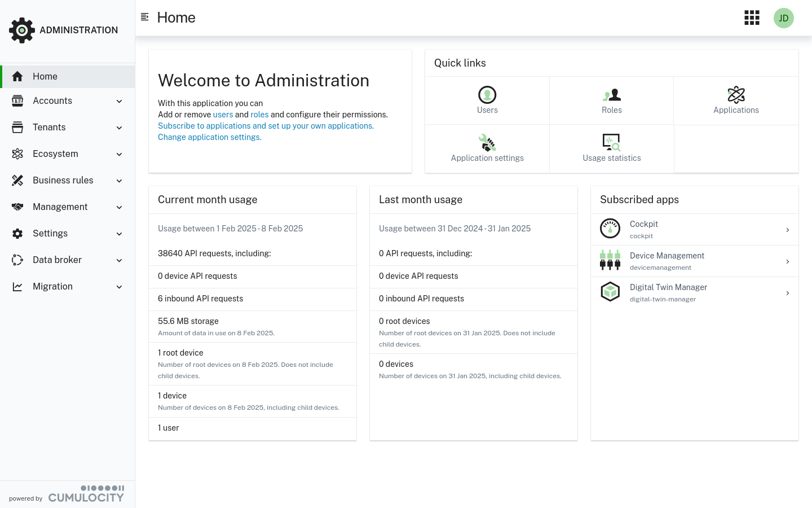Expand the Ecosystem sidebar section
This screenshot has height=508, width=812.
point(68,154)
